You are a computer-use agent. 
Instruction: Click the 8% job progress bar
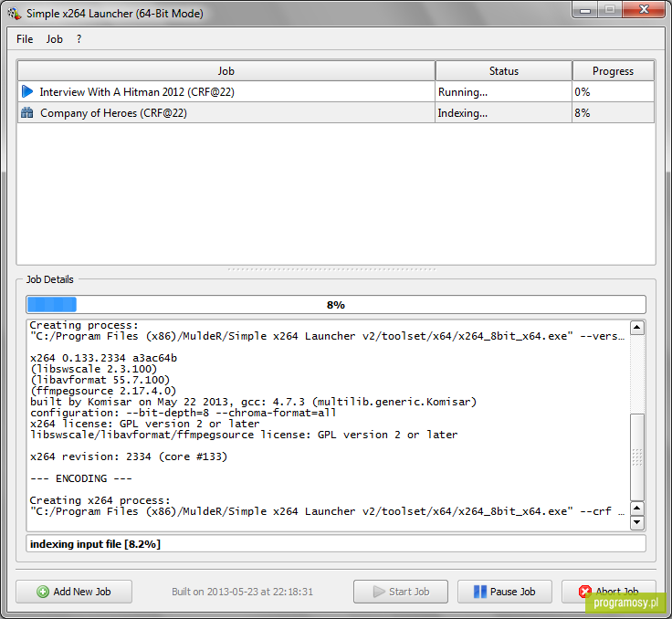336,304
